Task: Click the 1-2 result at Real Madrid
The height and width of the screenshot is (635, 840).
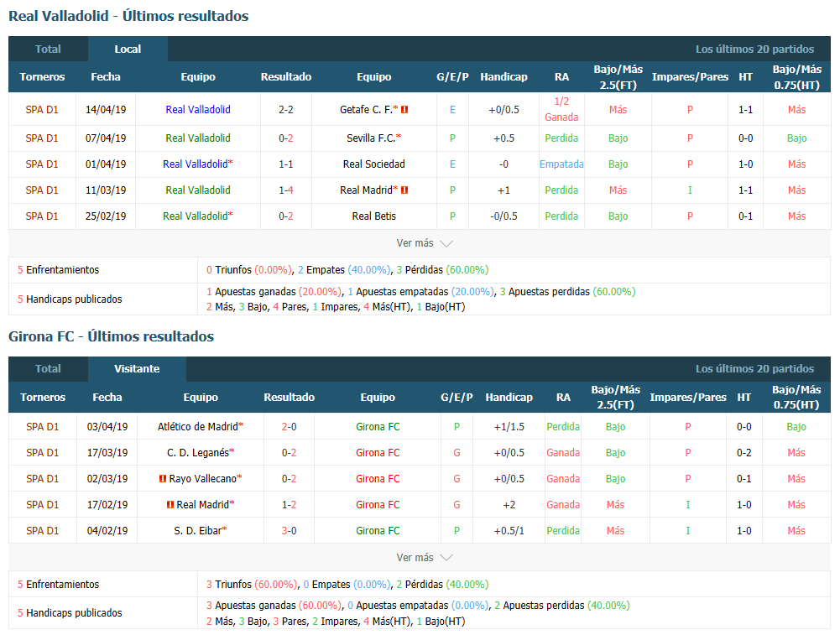Action: point(289,504)
